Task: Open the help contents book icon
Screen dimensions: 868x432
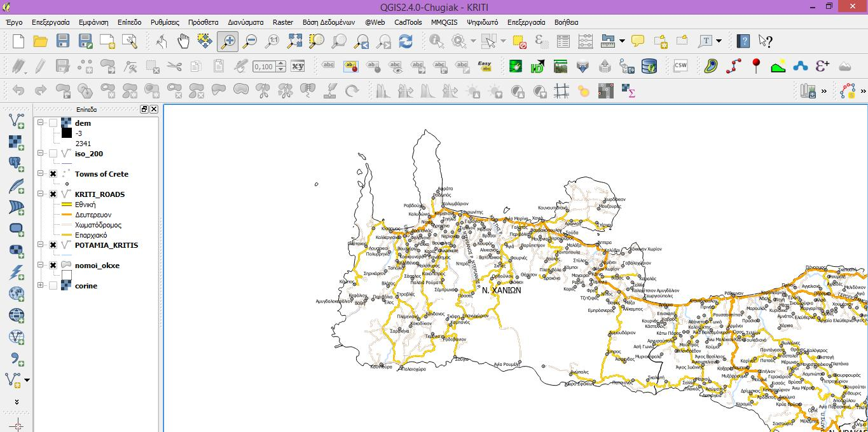Action: pos(743,41)
